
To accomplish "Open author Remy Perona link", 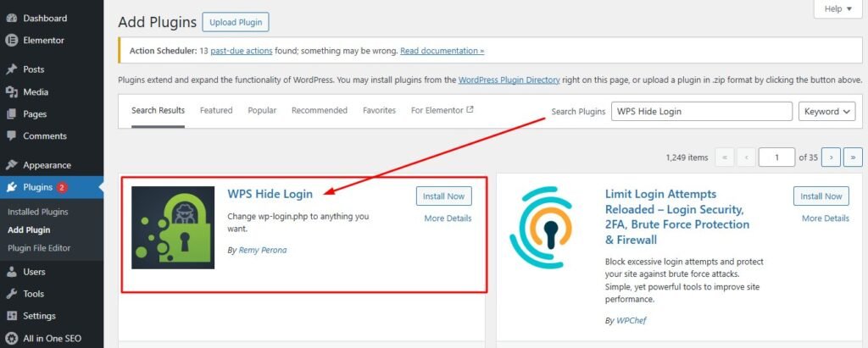I will pos(263,250).
